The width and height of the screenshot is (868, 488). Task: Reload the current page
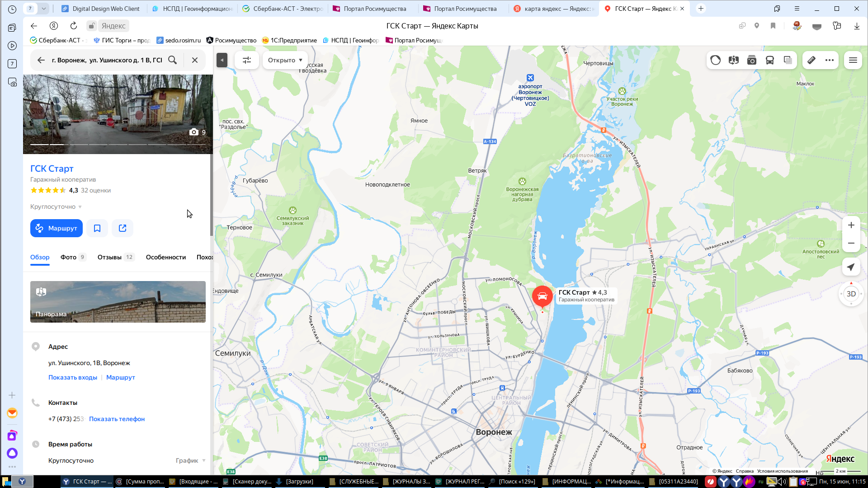[74, 26]
